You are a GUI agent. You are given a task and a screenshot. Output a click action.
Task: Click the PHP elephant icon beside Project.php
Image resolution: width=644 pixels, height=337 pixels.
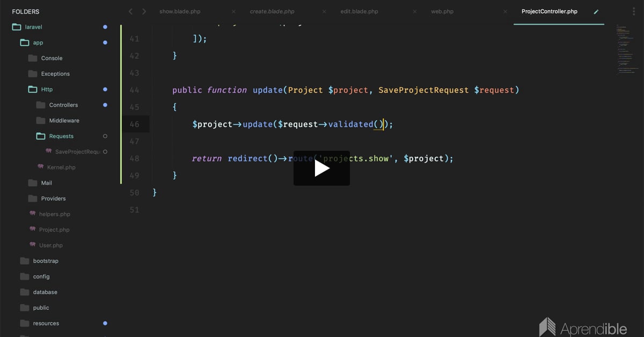click(x=33, y=229)
